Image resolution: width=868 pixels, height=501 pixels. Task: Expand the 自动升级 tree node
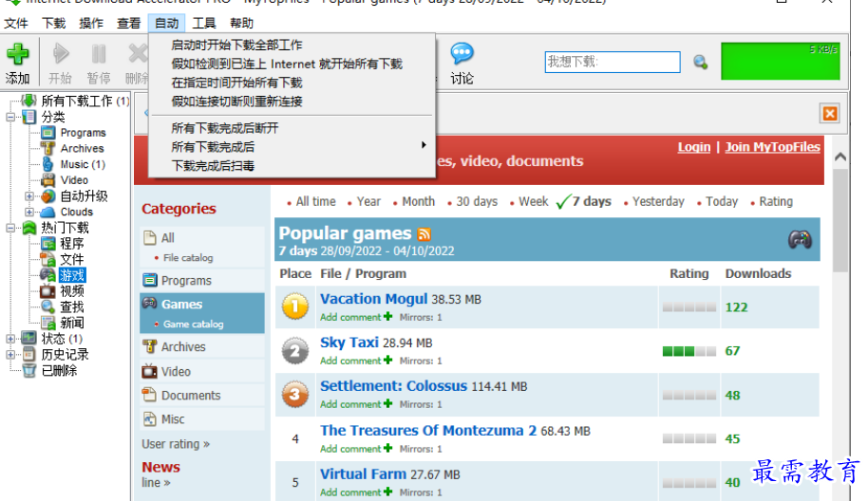tap(28, 196)
